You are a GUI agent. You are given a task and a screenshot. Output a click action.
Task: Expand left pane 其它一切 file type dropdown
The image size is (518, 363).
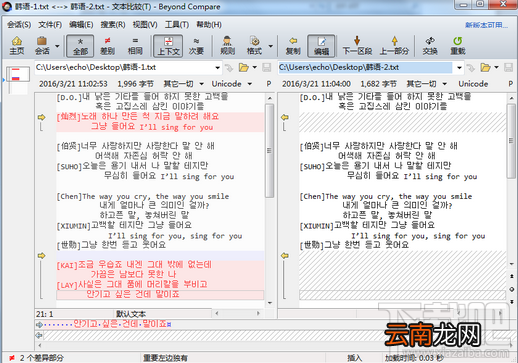[202, 84]
